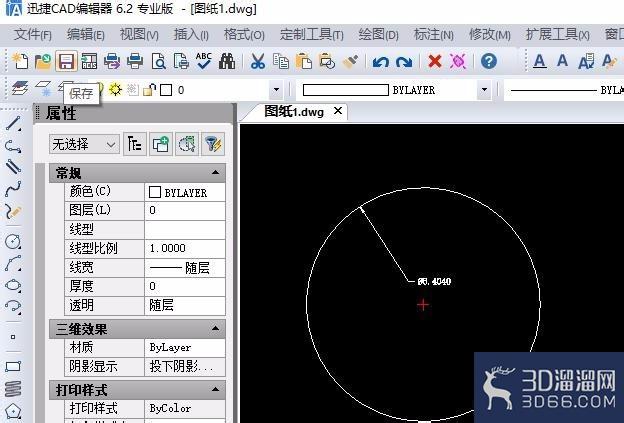The width and height of the screenshot is (624, 423).
Task: Click the BYLAYER color swatch in toolbar
Action: click(x=345, y=90)
